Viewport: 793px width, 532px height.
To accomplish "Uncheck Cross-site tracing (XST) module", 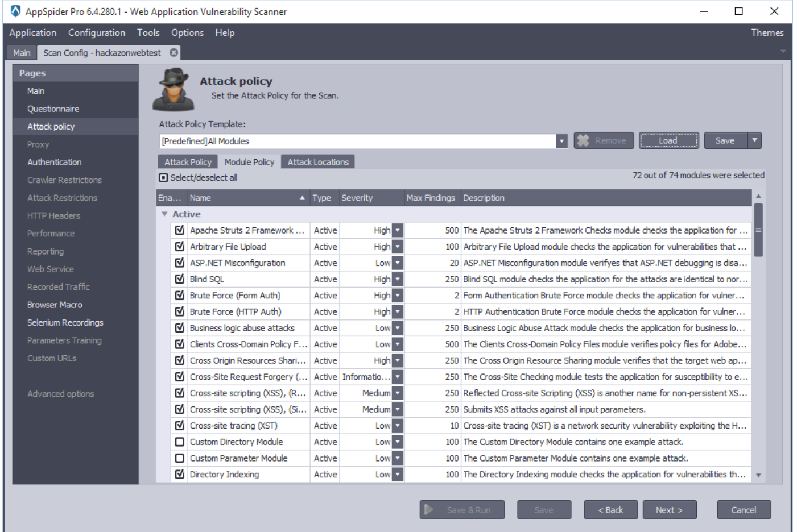I will click(180, 425).
